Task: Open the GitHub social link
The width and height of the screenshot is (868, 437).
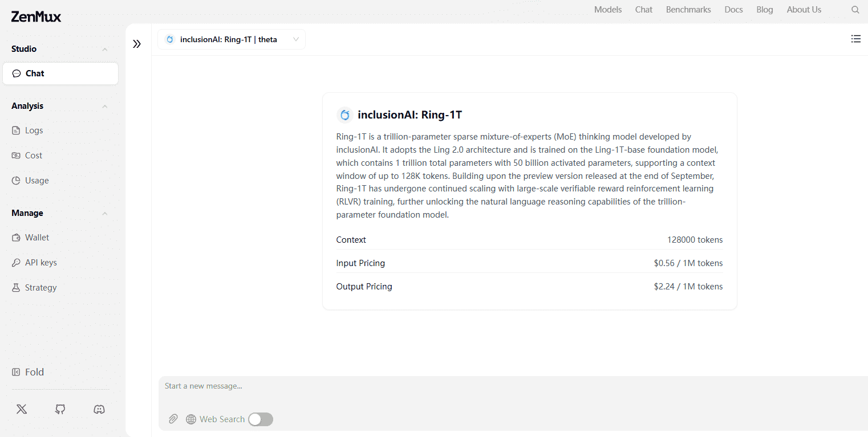Action: (60, 409)
